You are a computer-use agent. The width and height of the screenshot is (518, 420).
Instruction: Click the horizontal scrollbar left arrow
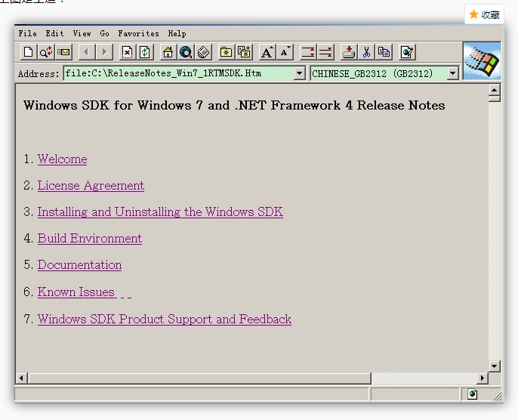click(x=22, y=378)
